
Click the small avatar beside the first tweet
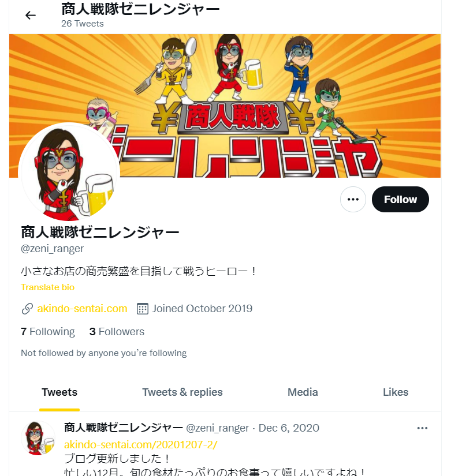click(x=38, y=438)
